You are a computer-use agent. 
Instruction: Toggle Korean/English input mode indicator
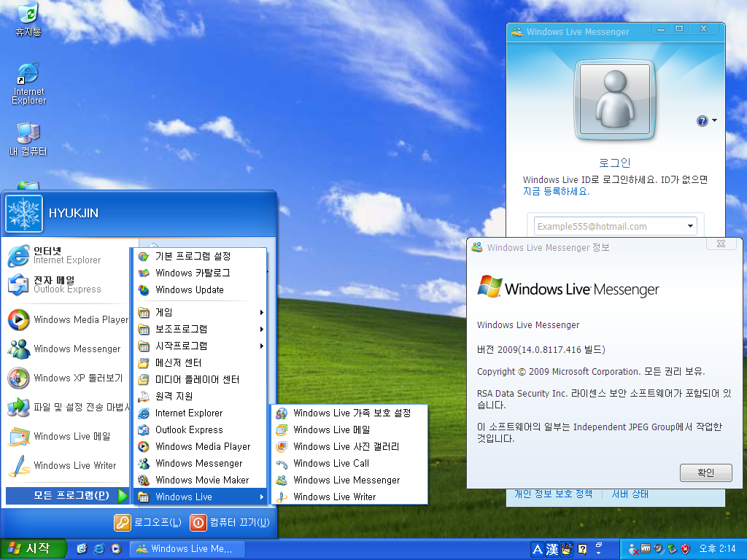click(x=538, y=550)
